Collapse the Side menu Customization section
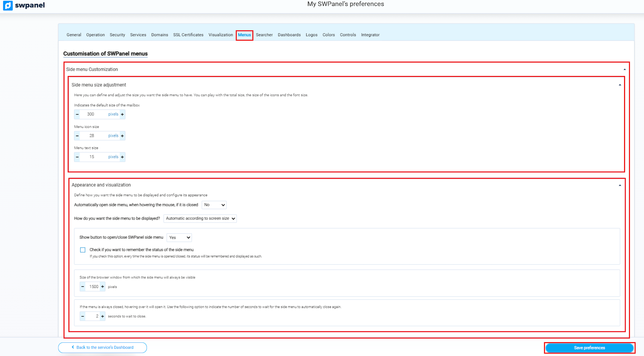644x356 pixels. coord(624,70)
